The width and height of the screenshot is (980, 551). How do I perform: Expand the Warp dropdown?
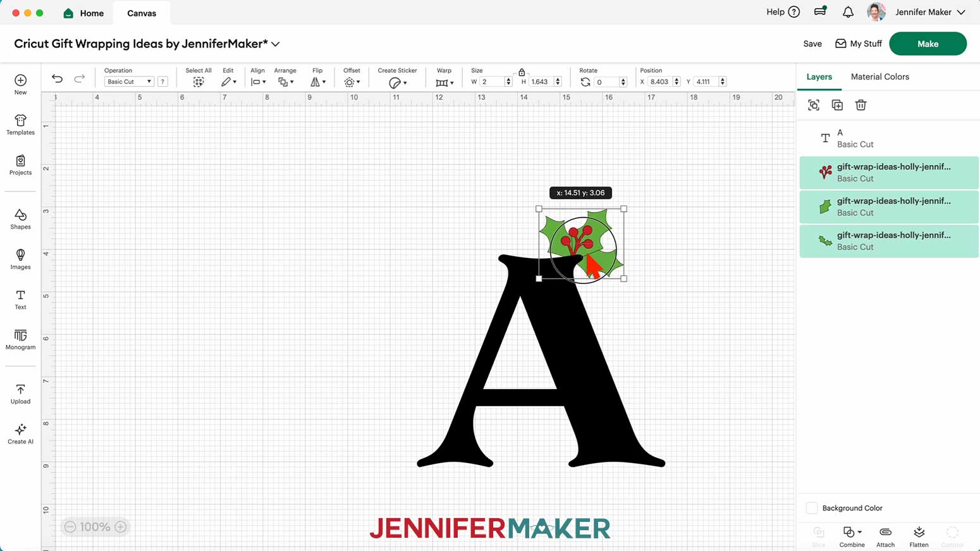point(444,83)
